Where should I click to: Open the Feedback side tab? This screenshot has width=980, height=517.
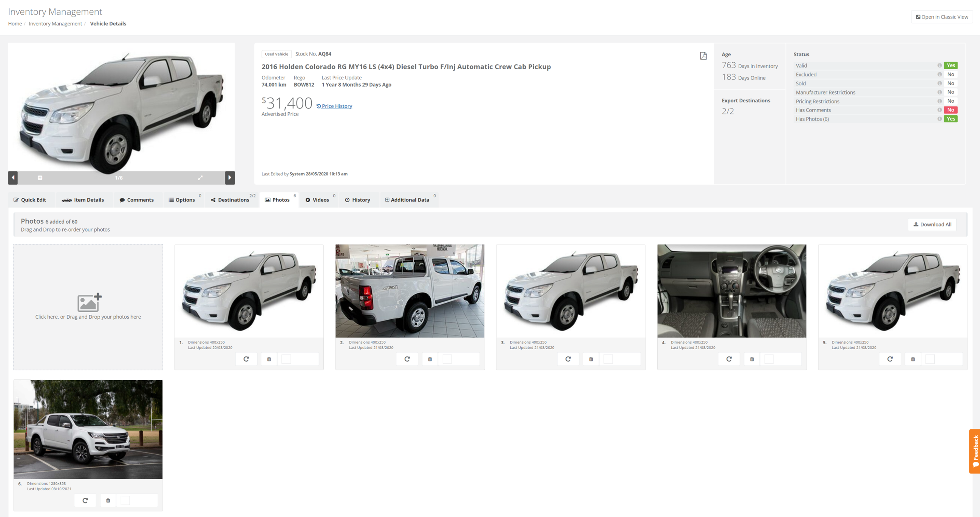coord(975,451)
